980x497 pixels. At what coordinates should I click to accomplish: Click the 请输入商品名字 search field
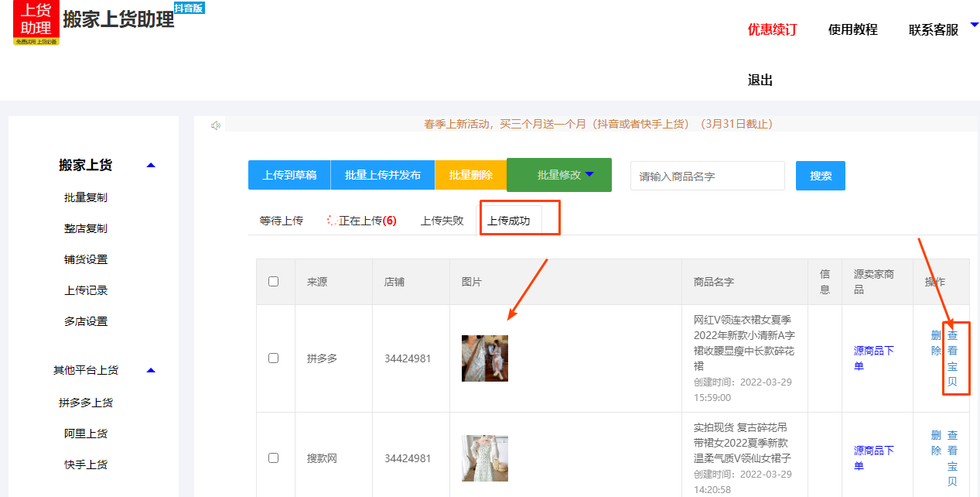706,175
